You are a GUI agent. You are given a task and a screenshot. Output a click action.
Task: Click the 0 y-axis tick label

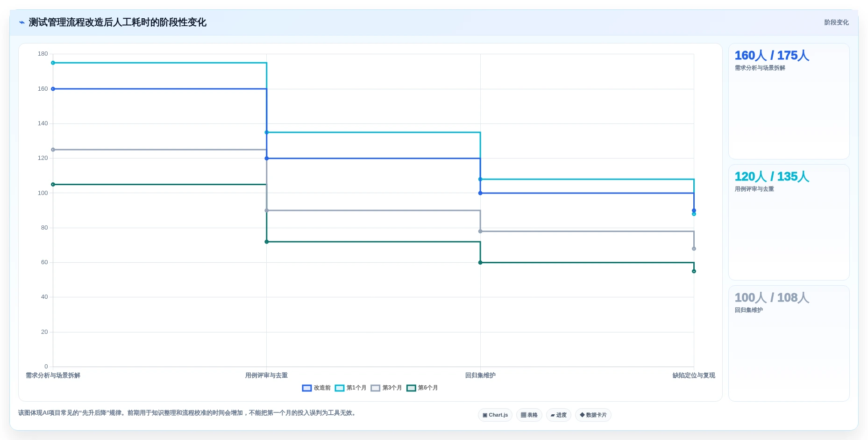click(46, 367)
